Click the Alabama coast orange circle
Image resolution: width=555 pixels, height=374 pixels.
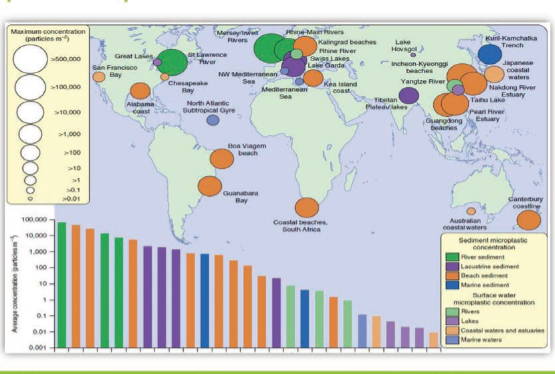pyautogui.click(x=141, y=91)
